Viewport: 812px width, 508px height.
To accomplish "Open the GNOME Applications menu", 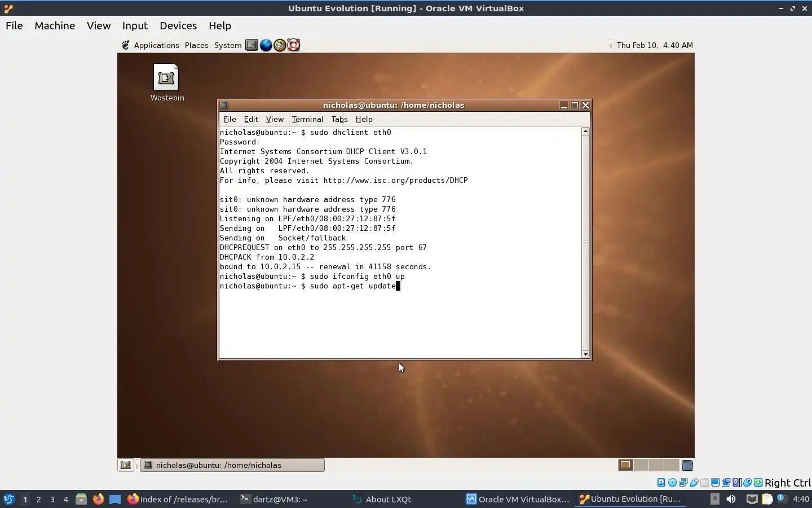I will [x=156, y=45].
